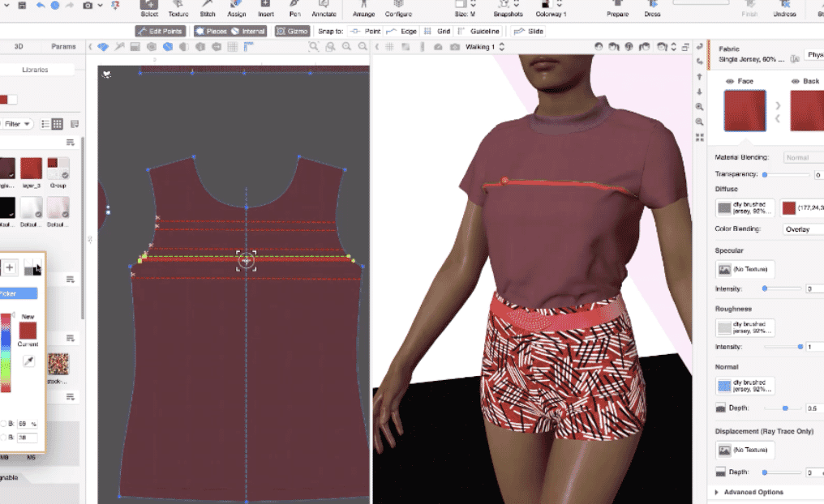Switch library to list view

[45, 124]
